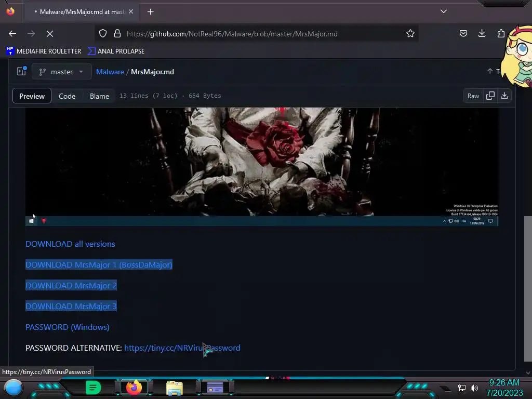Open the ANAL PROLAPSE bookmark
The image size is (532, 399).
[x=116, y=51]
